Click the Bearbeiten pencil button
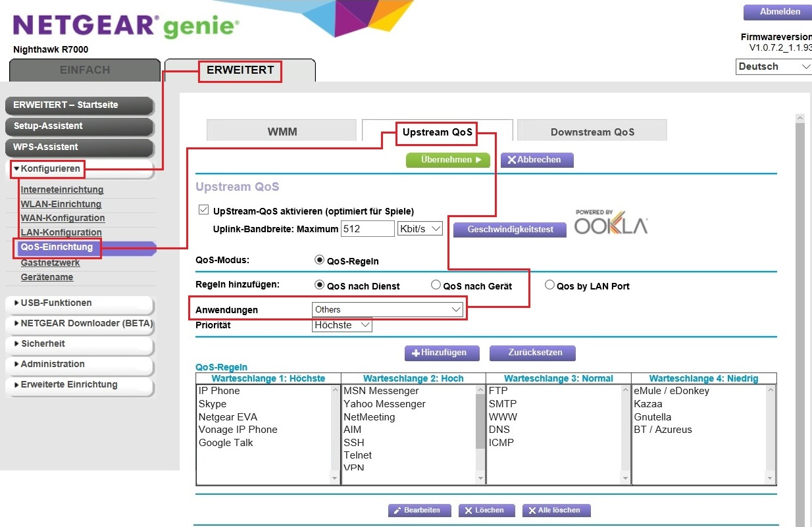The height and width of the screenshot is (527, 812). (419, 511)
